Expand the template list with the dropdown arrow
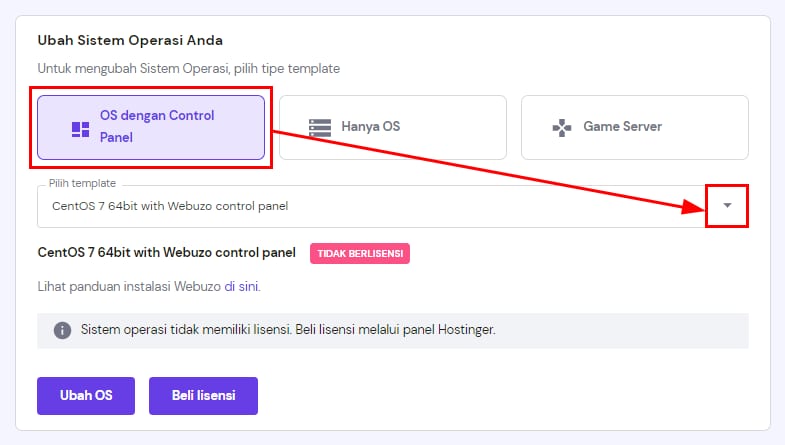This screenshot has width=785, height=445. pyautogui.click(x=727, y=205)
